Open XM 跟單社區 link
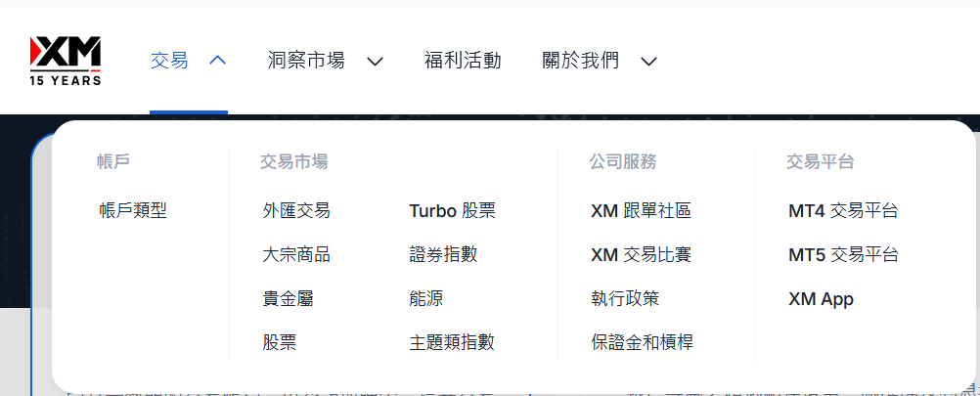 641,211
